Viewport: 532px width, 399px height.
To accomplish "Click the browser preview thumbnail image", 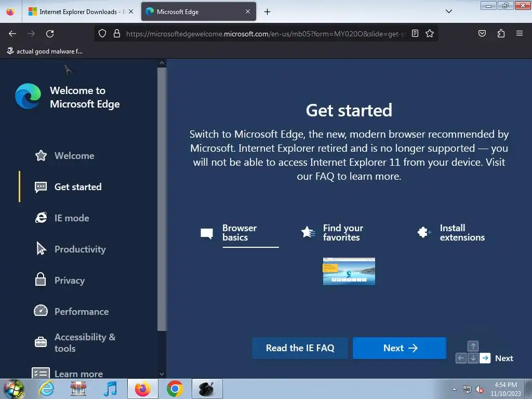I will point(349,271).
